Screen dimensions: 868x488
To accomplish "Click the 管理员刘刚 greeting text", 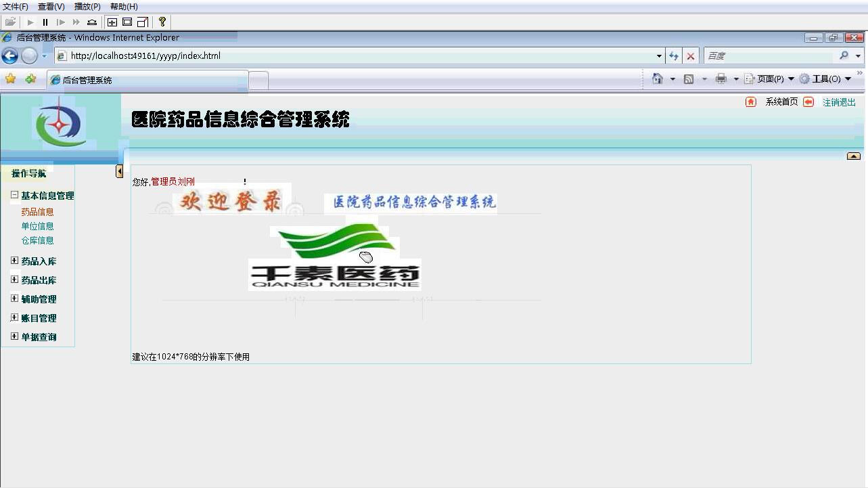I will coord(173,181).
